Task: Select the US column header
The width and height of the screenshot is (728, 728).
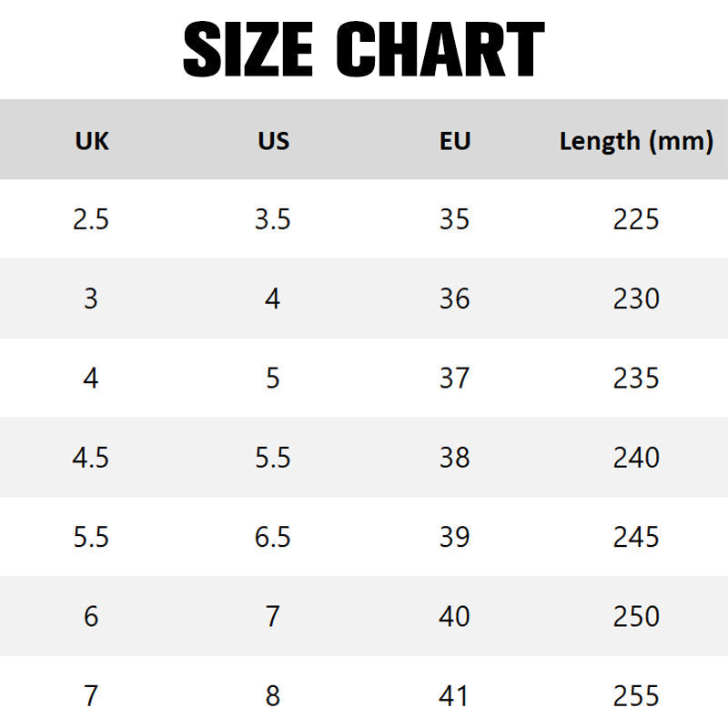Action: [x=274, y=141]
